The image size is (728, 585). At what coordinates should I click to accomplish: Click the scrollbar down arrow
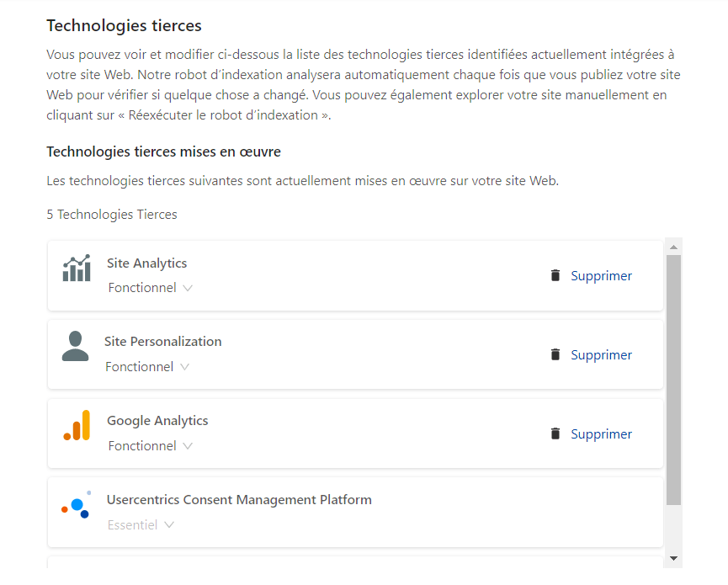[673, 558]
